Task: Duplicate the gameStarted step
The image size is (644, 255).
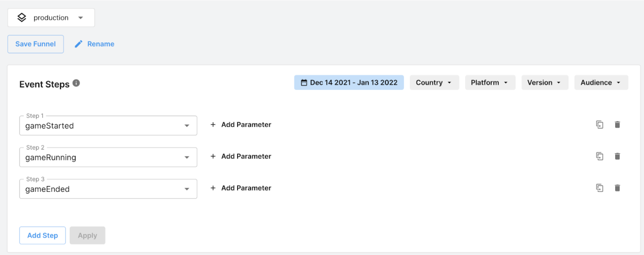Action: point(599,124)
